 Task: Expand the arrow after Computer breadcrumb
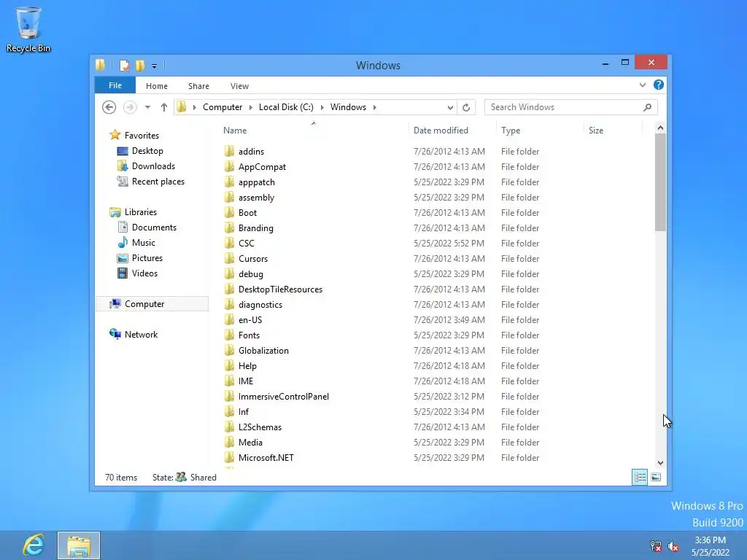(x=251, y=107)
